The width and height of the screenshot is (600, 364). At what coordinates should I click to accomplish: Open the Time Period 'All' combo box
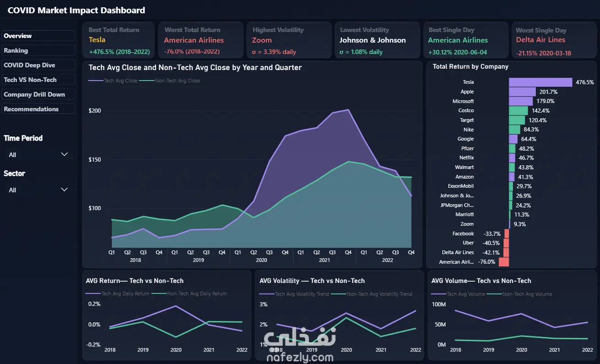pyautogui.click(x=38, y=155)
